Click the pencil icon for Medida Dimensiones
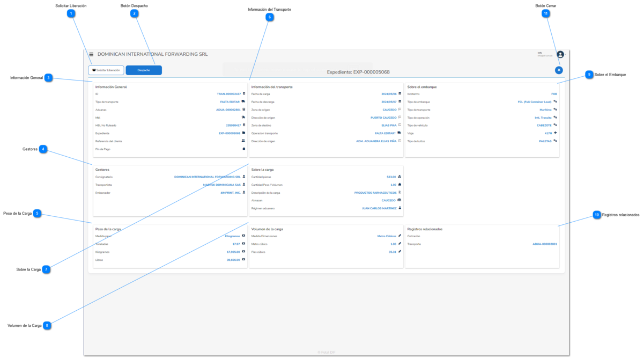 pyautogui.click(x=399, y=236)
